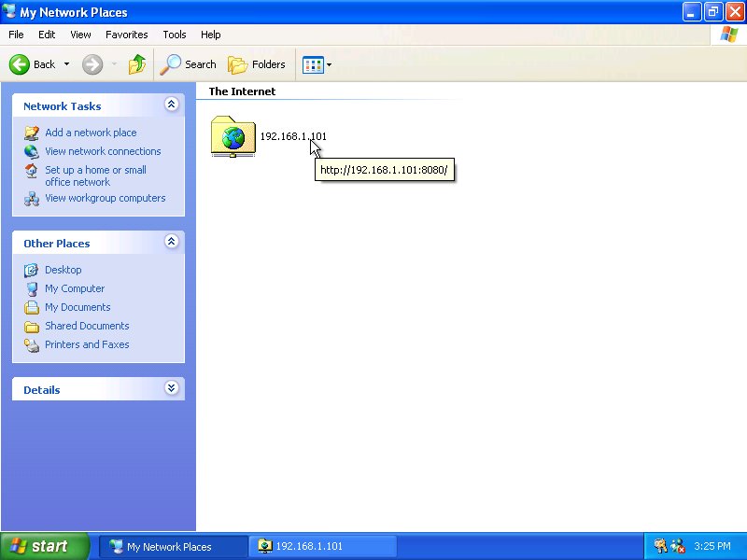The image size is (747, 560).
Task: Open the Views dropdown button
Action: tap(317, 64)
